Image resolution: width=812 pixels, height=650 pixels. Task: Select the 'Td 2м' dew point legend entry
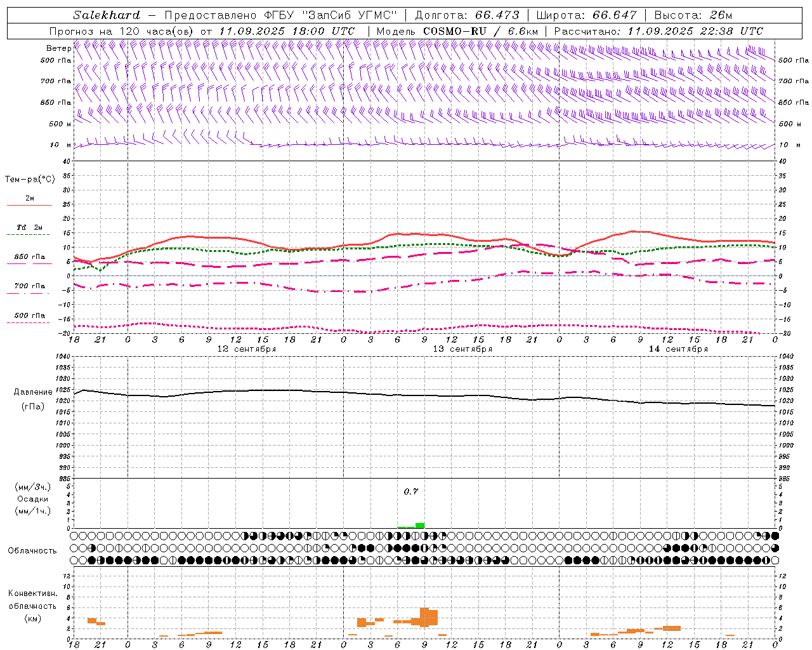29,227
